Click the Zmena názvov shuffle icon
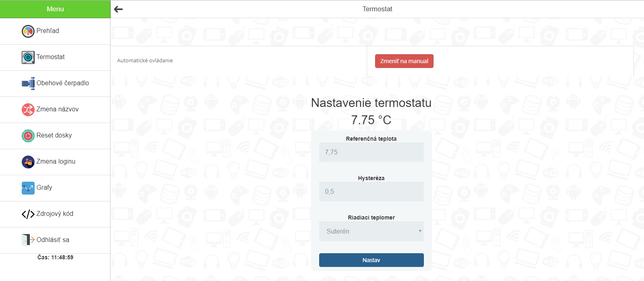 pos(28,110)
